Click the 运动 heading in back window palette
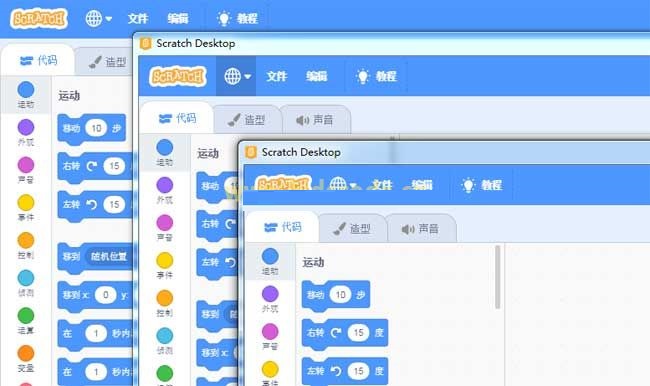The height and width of the screenshot is (386, 650). click(x=69, y=96)
